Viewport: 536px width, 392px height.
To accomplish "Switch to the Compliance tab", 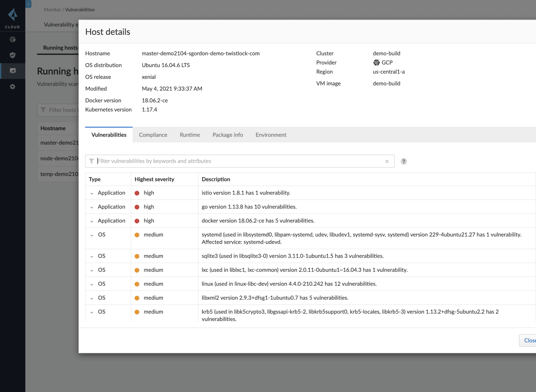I will (153, 135).
